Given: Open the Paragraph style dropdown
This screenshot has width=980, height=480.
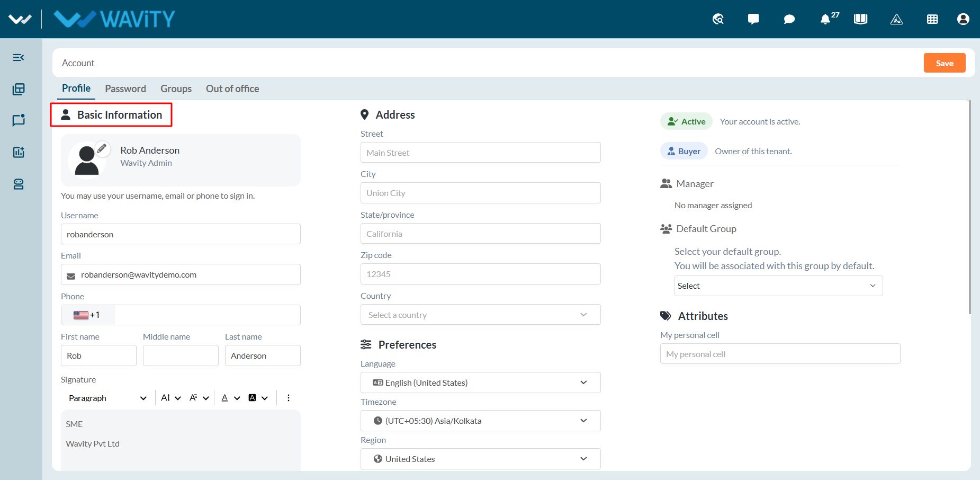Looking at the screenshot, I should (x=107, y=398).
